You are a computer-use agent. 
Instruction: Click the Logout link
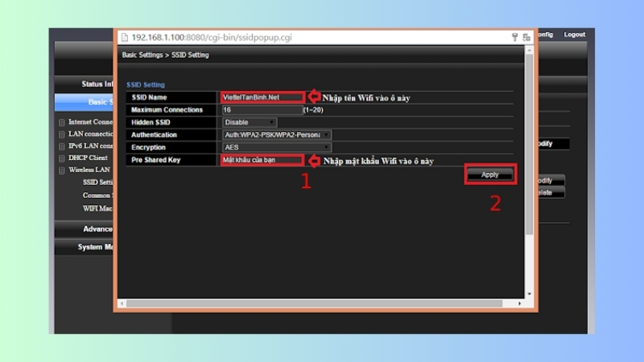tap(574, 35)
